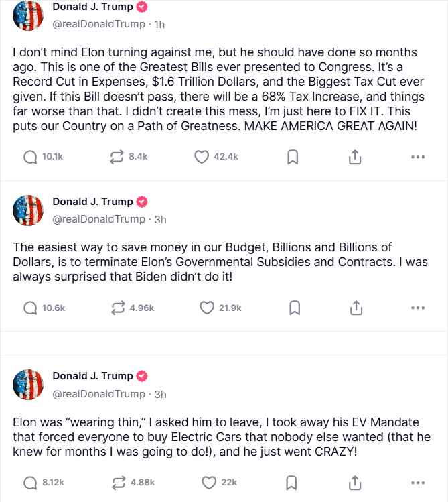The height and width of the screenshot is (502, 448).
Task: Like the post with 21.9k likes
Action: click(x=208, y=308)
